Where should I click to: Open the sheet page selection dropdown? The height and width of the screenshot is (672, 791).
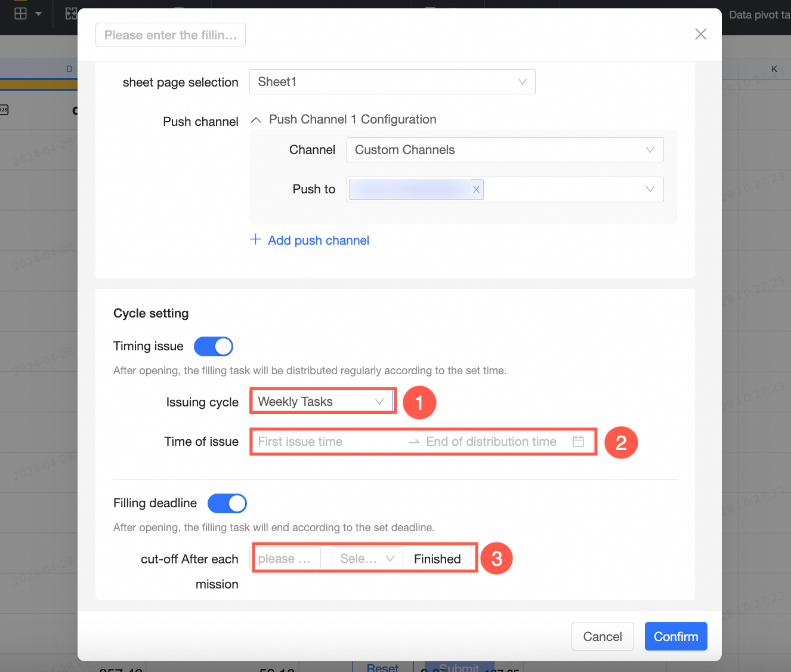click(392, 82)
